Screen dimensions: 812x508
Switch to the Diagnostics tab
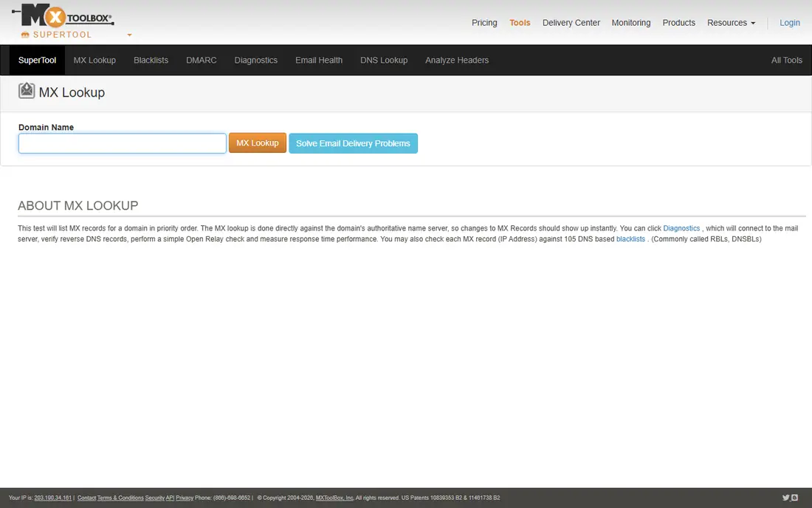coord(256,60)
